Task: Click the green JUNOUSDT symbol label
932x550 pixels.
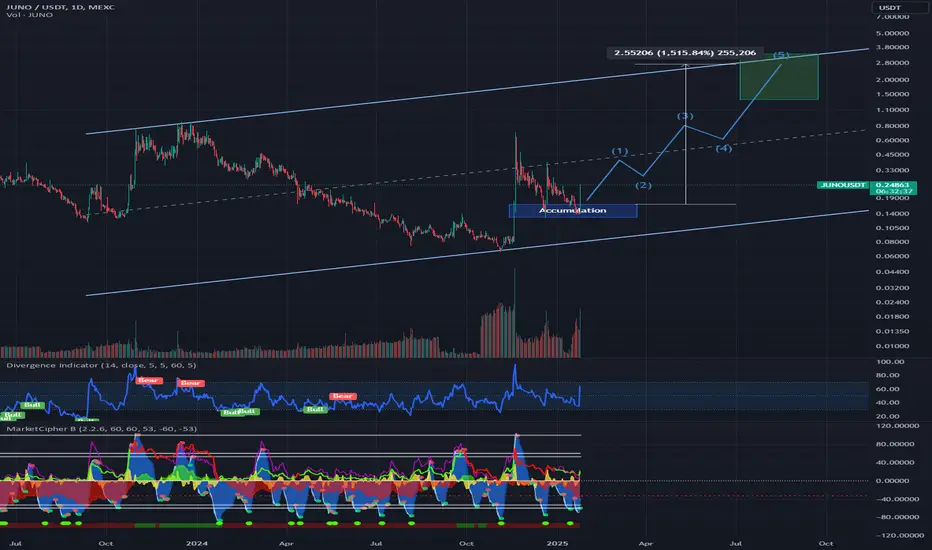Action: coord(842,185)
